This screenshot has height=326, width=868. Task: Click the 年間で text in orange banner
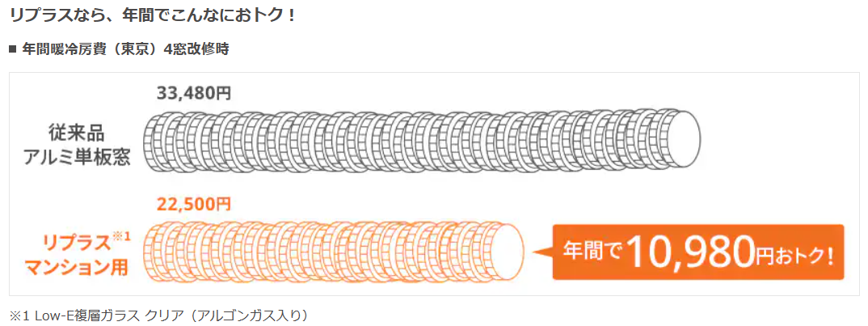(592, 252)
